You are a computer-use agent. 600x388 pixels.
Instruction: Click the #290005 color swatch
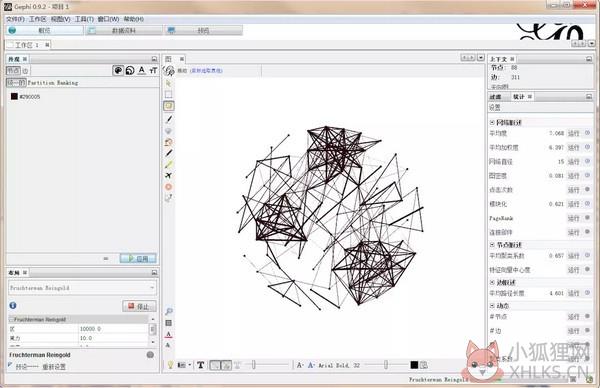[x=14, y=96]
